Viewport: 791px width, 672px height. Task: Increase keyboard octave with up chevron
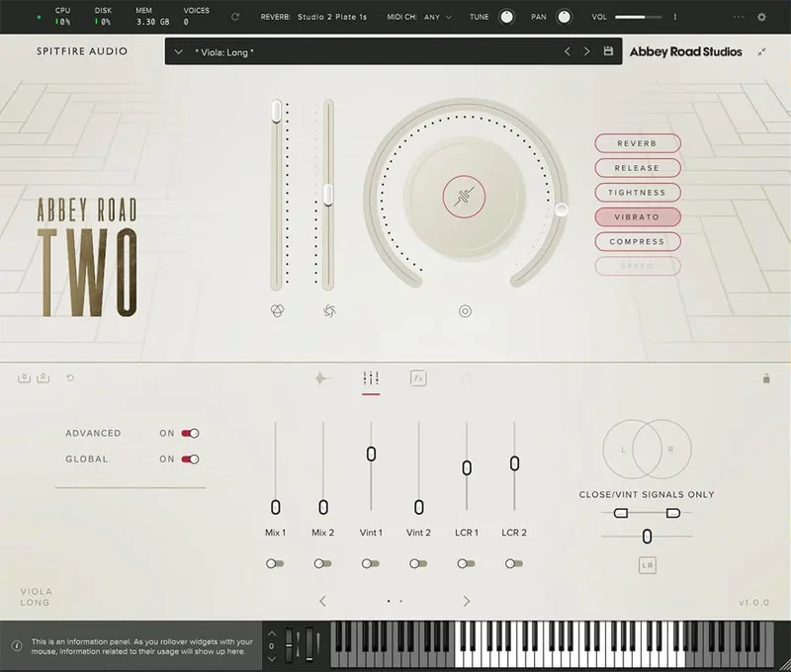pos(272,633)
